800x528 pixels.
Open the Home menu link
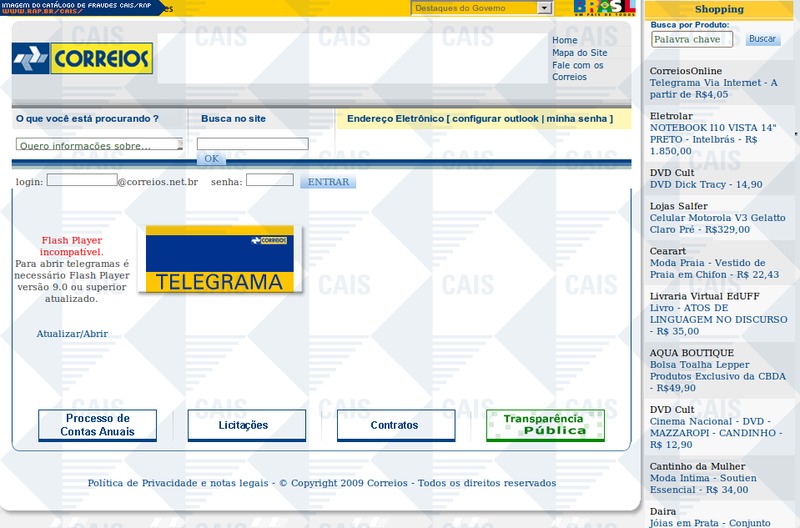tap(564, 41)
